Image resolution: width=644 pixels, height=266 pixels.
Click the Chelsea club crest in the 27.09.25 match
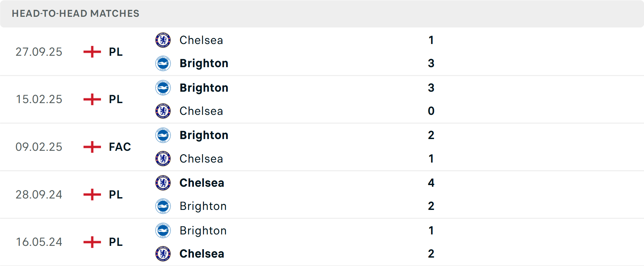click(x=163, y=40)
